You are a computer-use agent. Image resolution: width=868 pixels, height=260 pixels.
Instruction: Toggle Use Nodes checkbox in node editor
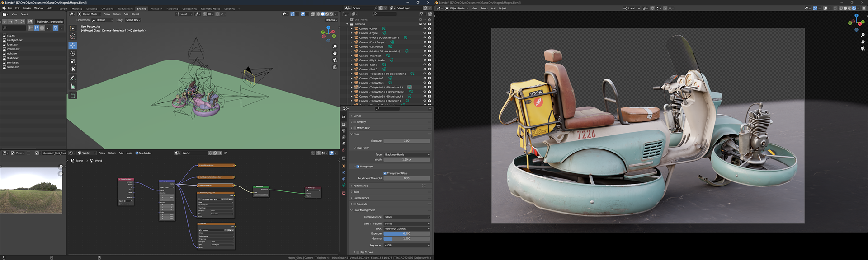click(x=137, y=153)
